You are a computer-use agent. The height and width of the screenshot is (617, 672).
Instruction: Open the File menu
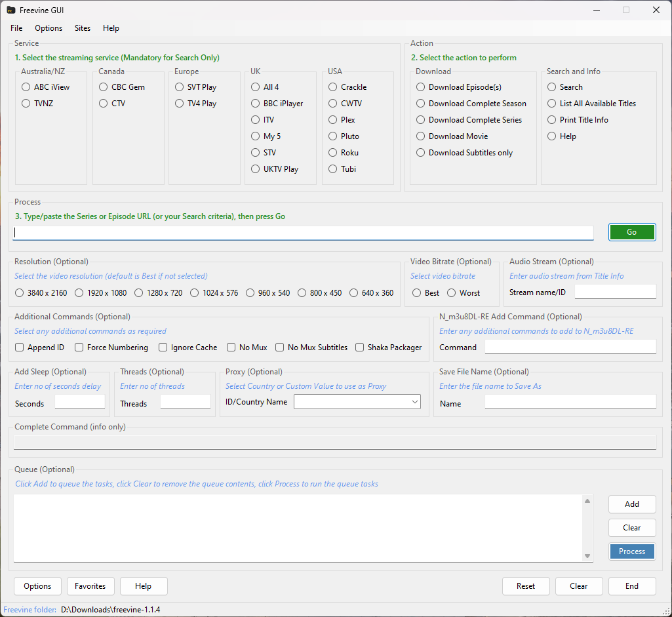point(16,28)
